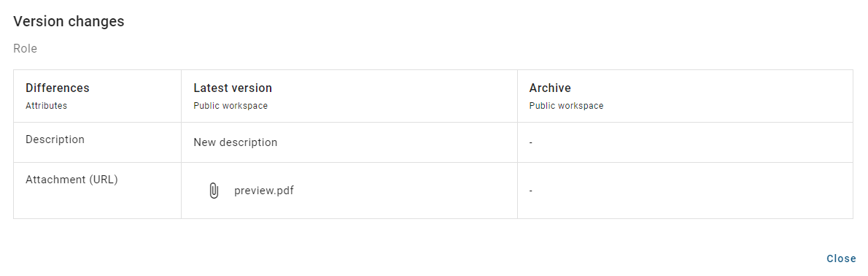Viewport: 868px width, 276px height.
Task: Click the Role subtitle text
Action: (x=25, y=49)
